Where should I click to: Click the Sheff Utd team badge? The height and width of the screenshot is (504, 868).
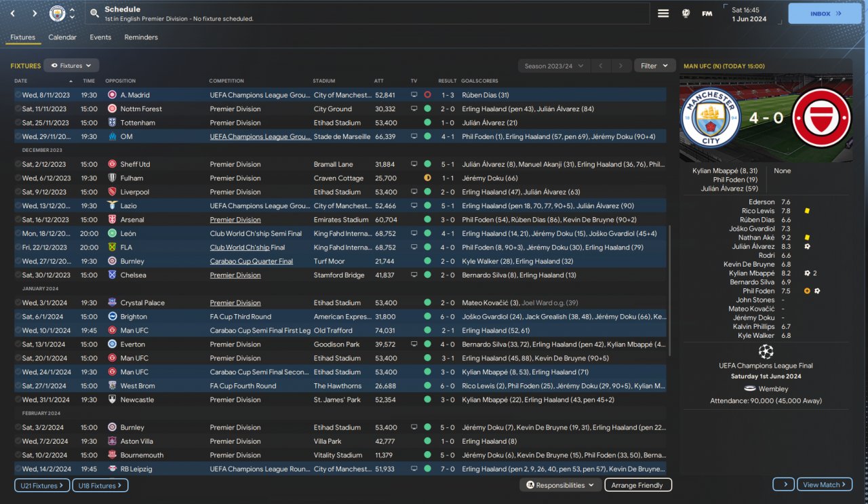[112, 164]
